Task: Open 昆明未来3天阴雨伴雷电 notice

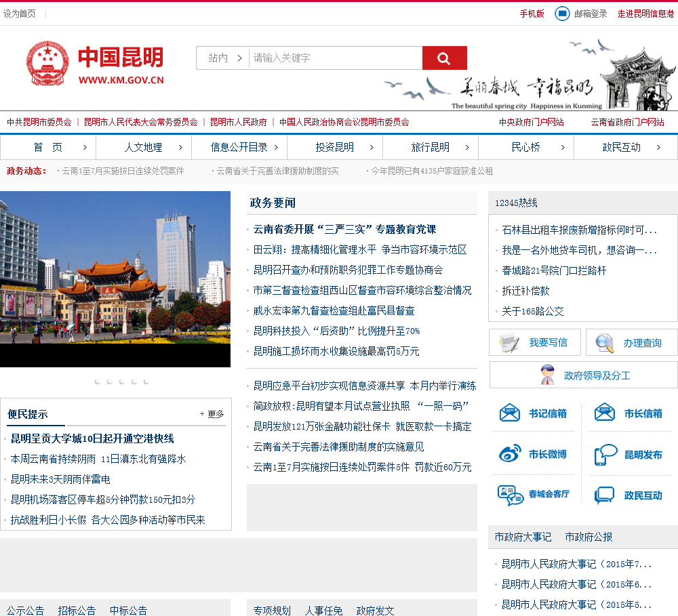Action: click(60, 479)
